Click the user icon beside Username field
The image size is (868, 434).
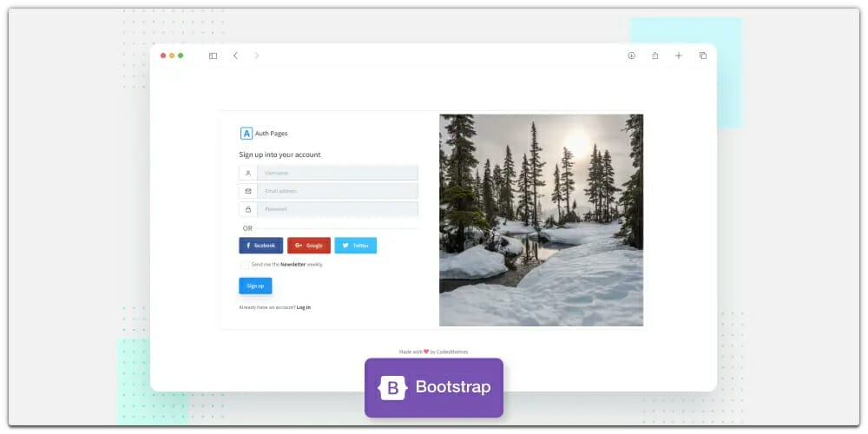click(248, 173)
